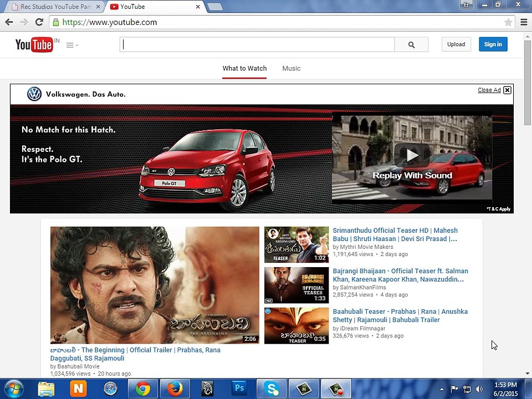
Task: Open the Mythri Movie Makers channel
Action: click(x=366, y=247)
